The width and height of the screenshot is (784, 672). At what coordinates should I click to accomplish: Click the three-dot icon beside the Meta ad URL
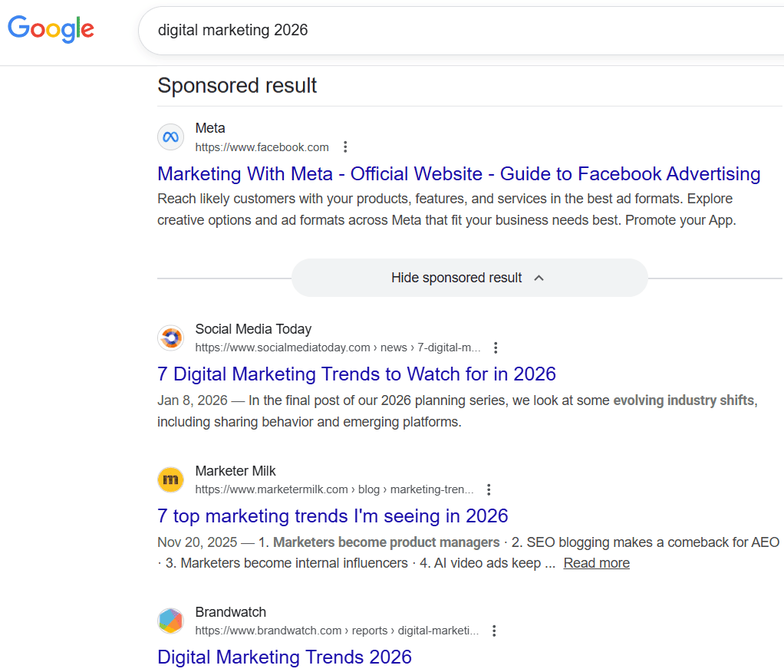[345, 147]
